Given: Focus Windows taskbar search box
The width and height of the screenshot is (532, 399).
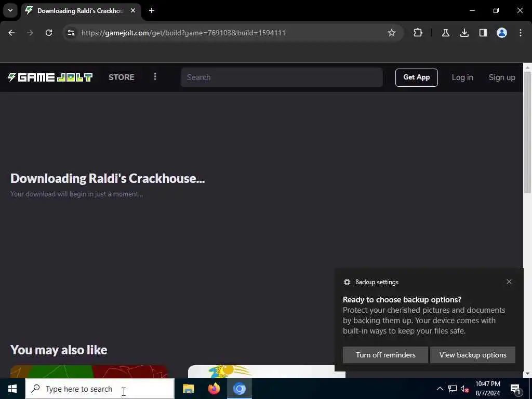Looking at the screenshot, I should (x=100, y=389).
